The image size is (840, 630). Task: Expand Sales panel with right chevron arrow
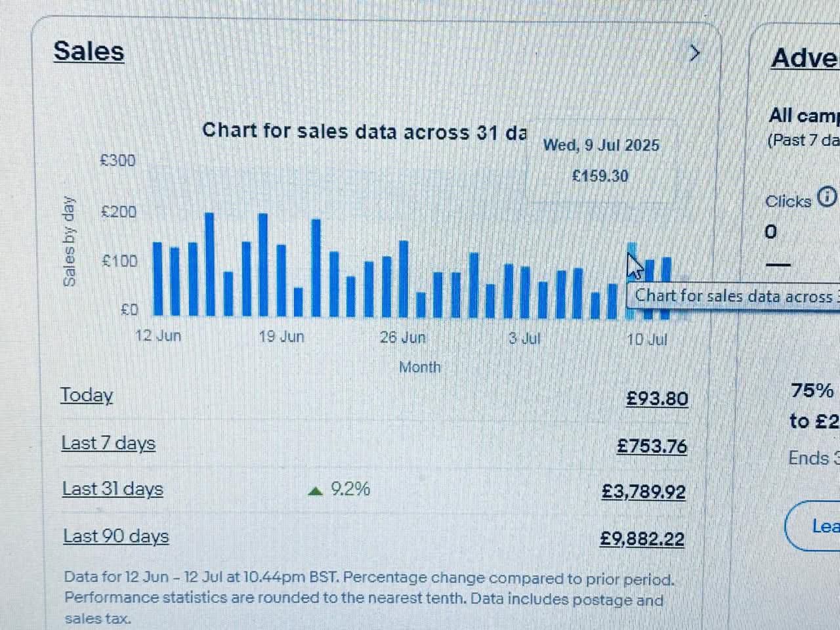[695, 53]
